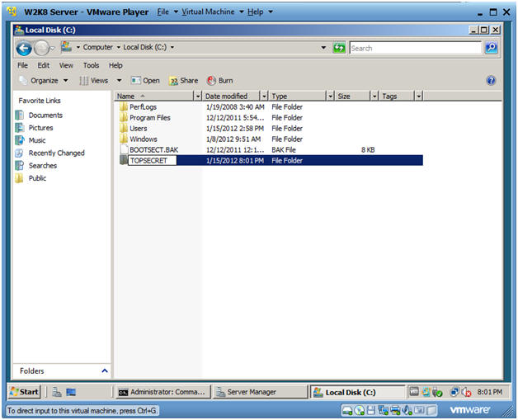Image resolution: width=518 pixels, height=420 pixels.
Task: Click the TOPSECRET folder icon
Action: click(124, 160)
